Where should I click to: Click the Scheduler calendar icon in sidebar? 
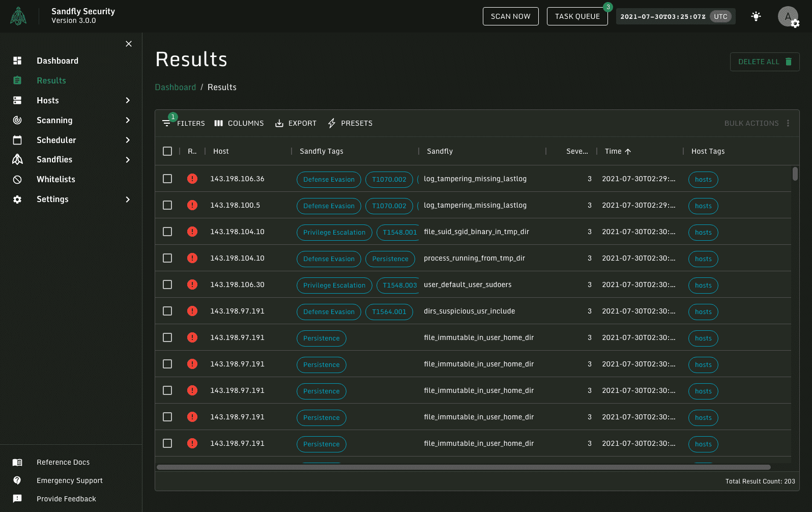click(x=17, y=140)
